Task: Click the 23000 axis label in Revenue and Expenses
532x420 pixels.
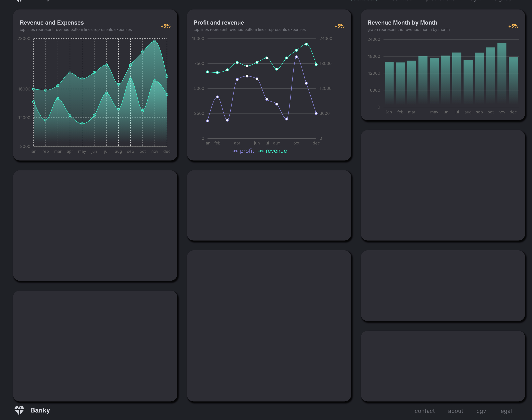Action: tap(24, 39)
